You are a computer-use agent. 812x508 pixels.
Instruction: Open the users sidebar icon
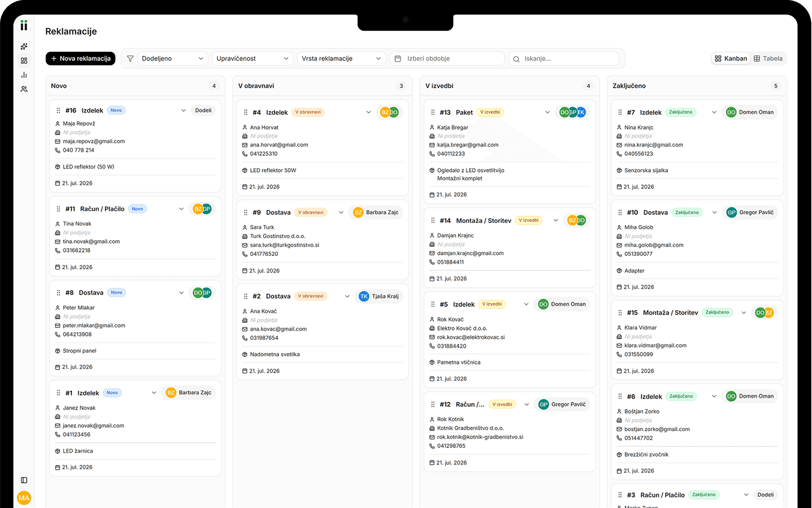[x=24, y=89]
